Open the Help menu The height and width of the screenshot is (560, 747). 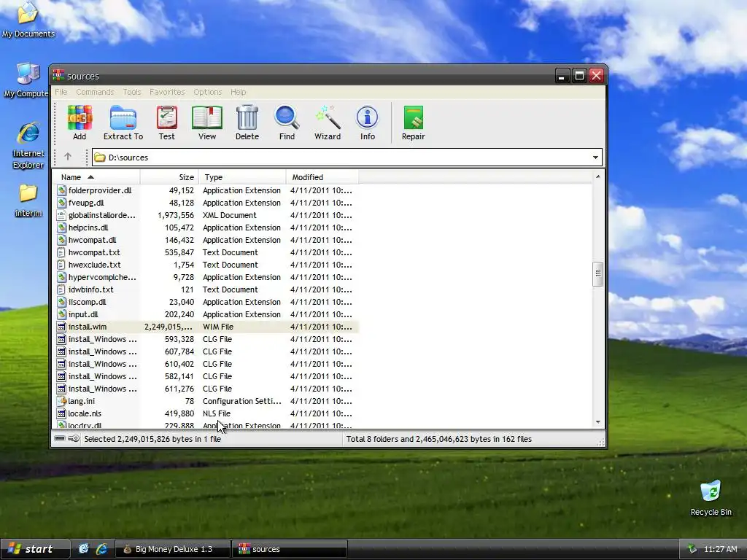pos(239,92)
